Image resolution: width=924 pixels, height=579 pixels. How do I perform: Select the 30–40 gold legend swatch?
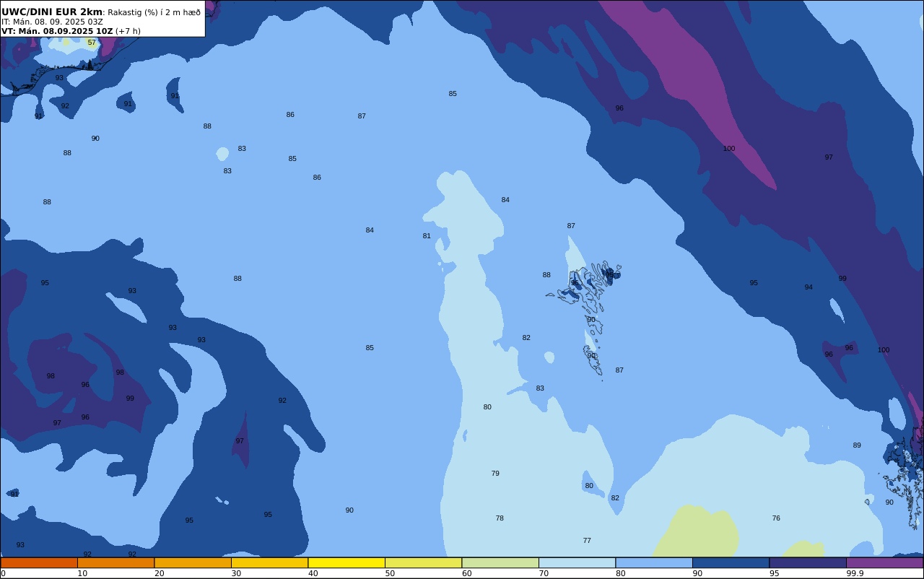tap(269, 562)
